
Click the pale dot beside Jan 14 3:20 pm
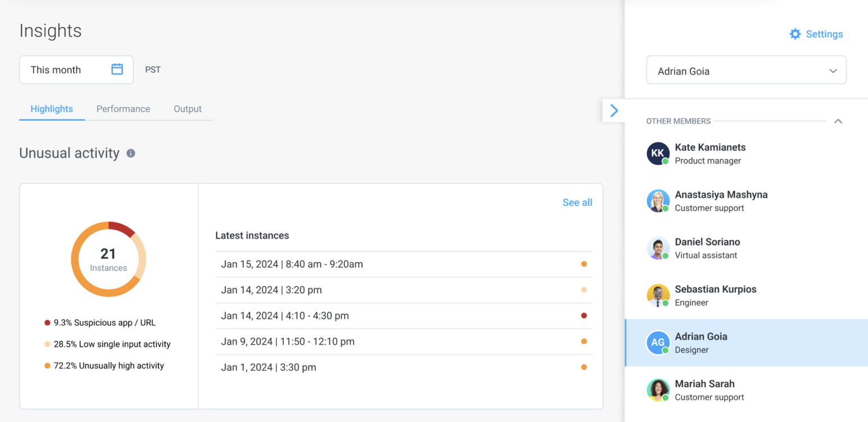click(x=584, y=290)
